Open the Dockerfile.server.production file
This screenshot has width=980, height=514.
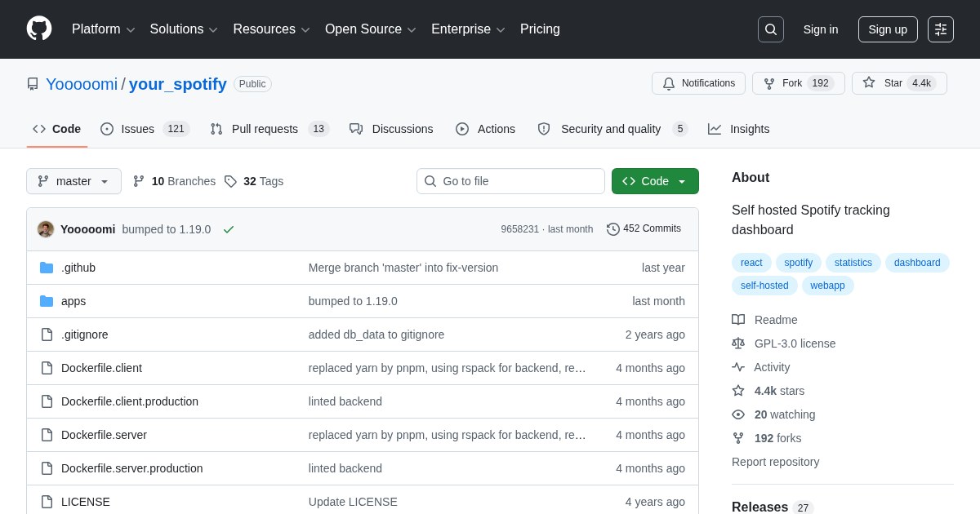[132, 468]
